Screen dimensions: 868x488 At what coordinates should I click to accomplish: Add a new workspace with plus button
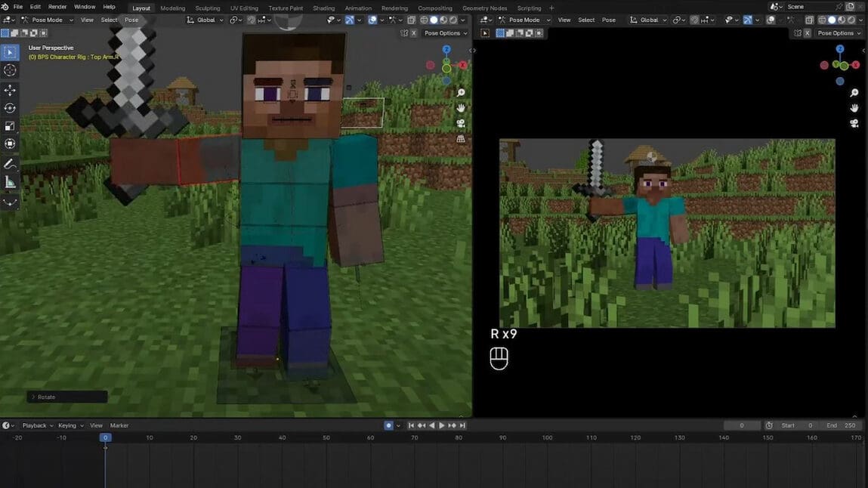(x=552, y=8)
